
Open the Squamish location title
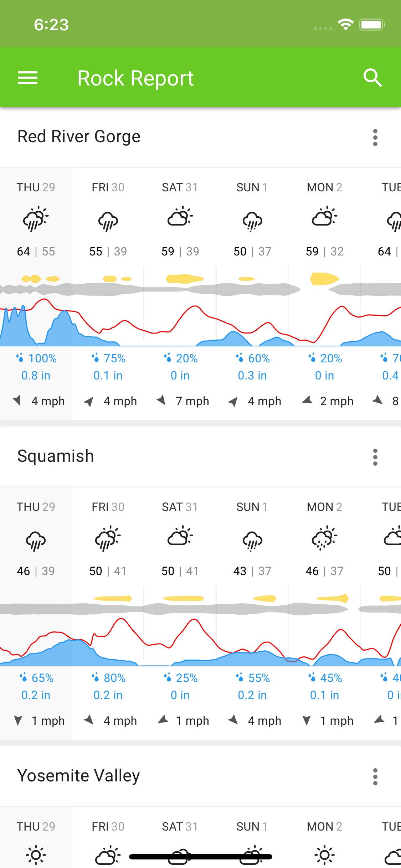point(56,456)
